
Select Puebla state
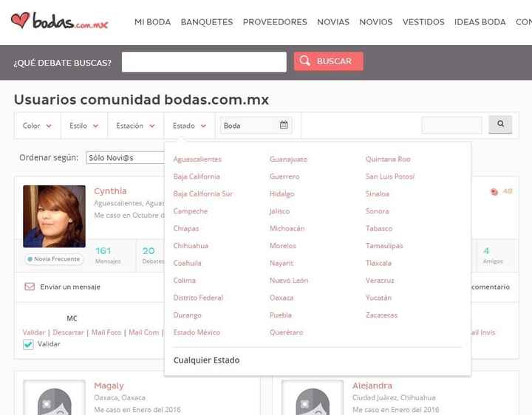tap(281, 315)
